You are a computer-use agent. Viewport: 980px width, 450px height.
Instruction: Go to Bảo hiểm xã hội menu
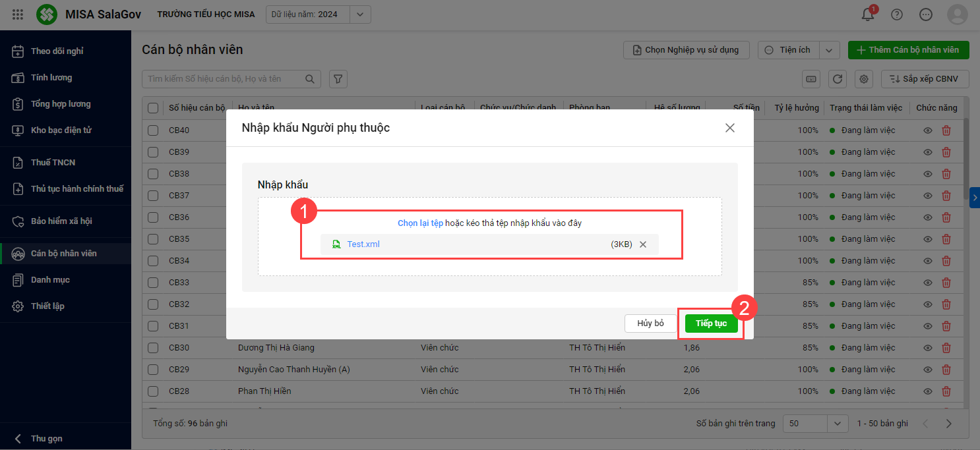click(61, 221)
